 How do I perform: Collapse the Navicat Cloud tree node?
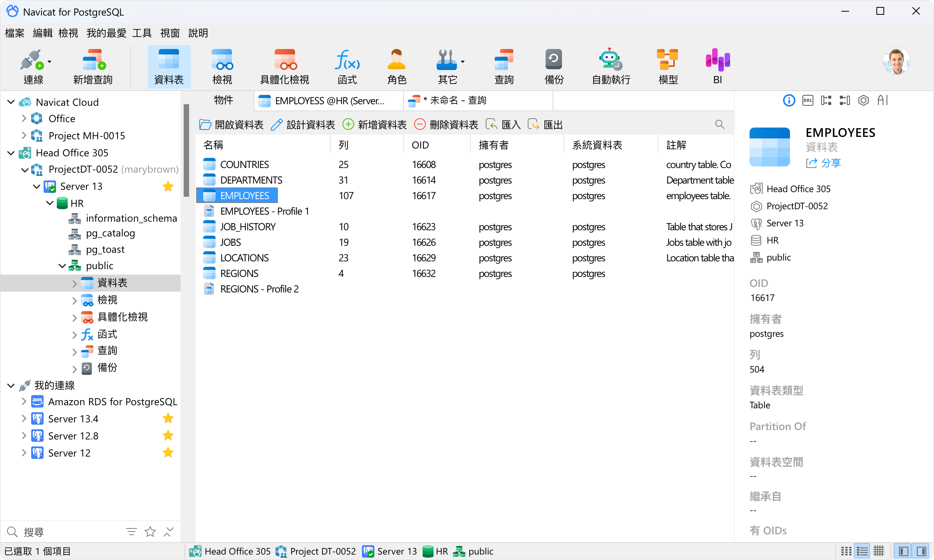click(11, 102)
